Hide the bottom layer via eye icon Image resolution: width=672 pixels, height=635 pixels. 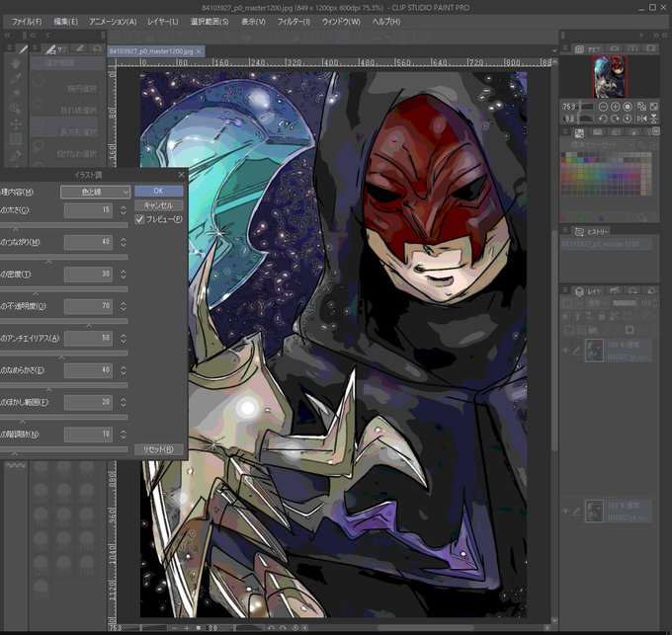pyautogui.click(x=565, y=511)
